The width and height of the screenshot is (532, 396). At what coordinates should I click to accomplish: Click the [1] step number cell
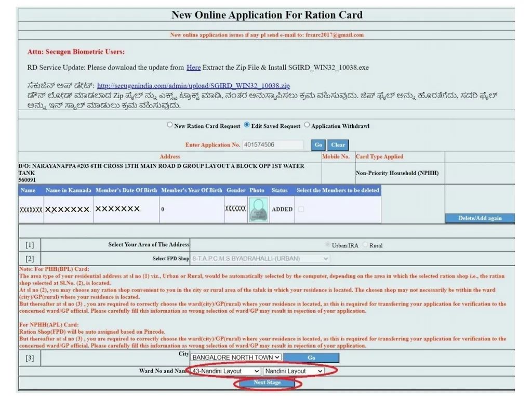(x=30, y=245)
